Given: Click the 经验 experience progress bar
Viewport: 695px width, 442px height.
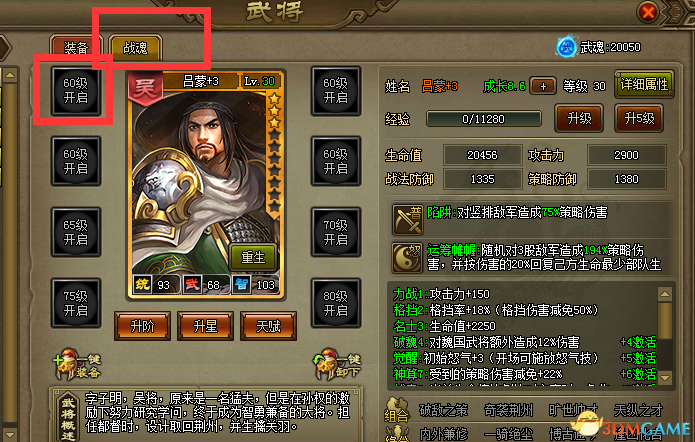Looking at the screenshot, I should click(484, 119).
